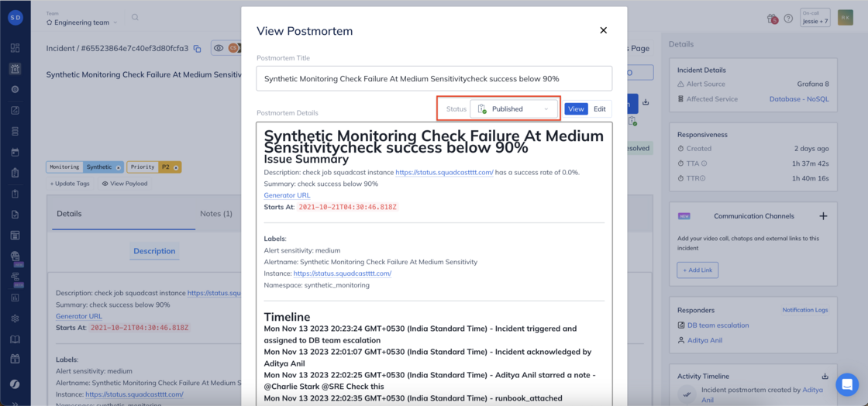
Task: Click the View Payload button
Action: point(125,184)
